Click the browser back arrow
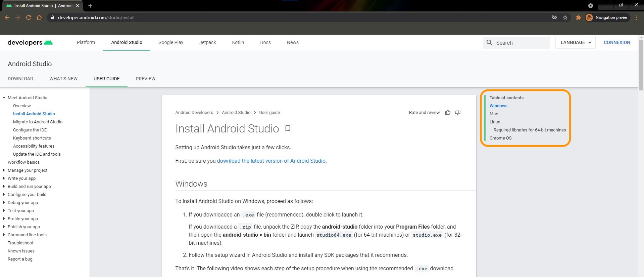Viewport: 644px width, 277px height. 7,17
